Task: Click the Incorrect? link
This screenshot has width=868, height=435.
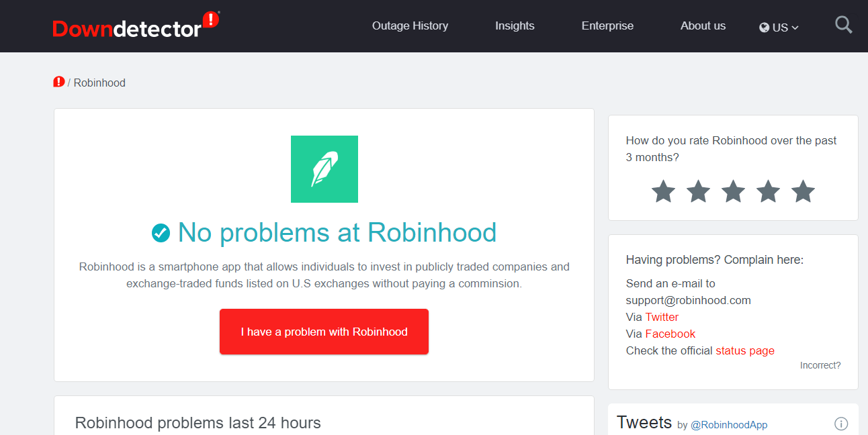Action: pyautogui.click(x=820, y=365)
